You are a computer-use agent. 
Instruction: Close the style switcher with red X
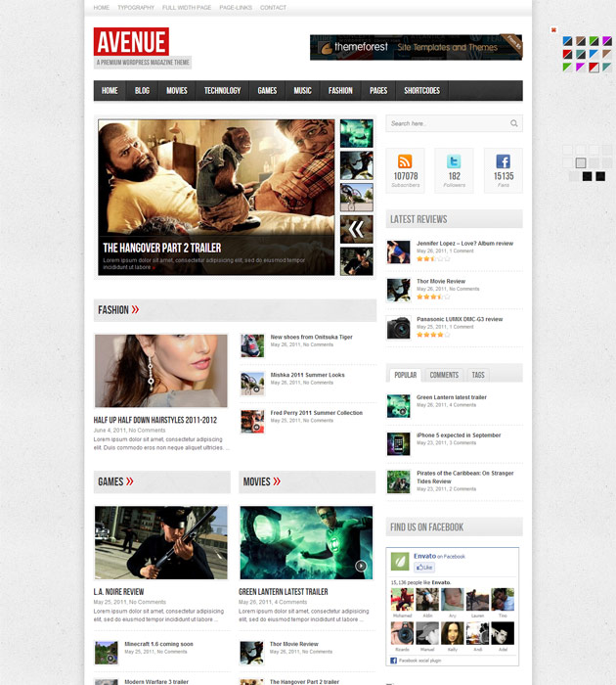tap(553, 30)
